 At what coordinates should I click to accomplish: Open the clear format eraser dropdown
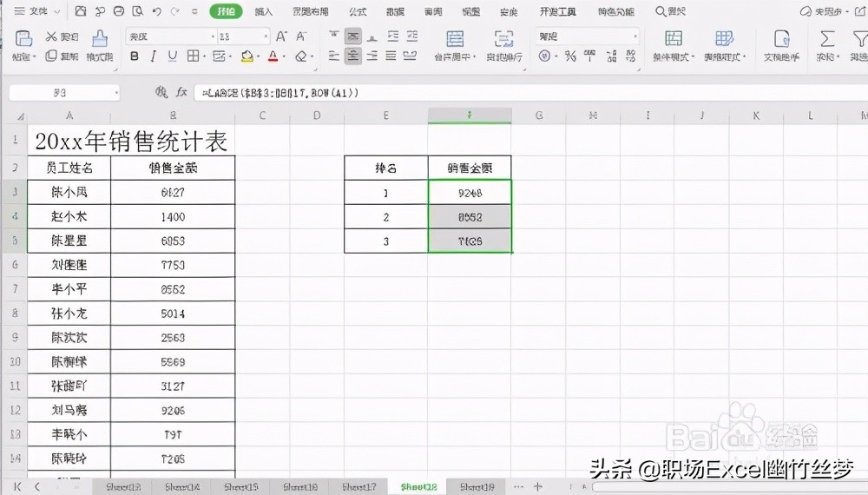click(312, 56)
